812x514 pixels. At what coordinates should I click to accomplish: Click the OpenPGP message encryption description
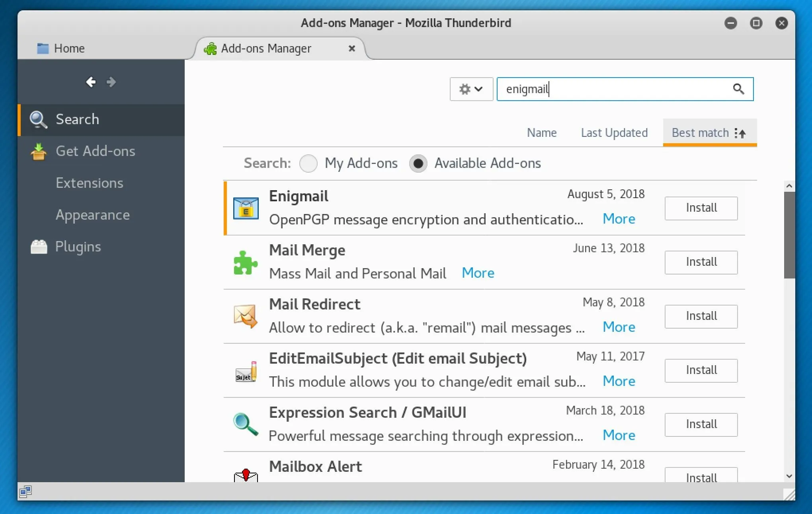[426, 220]
